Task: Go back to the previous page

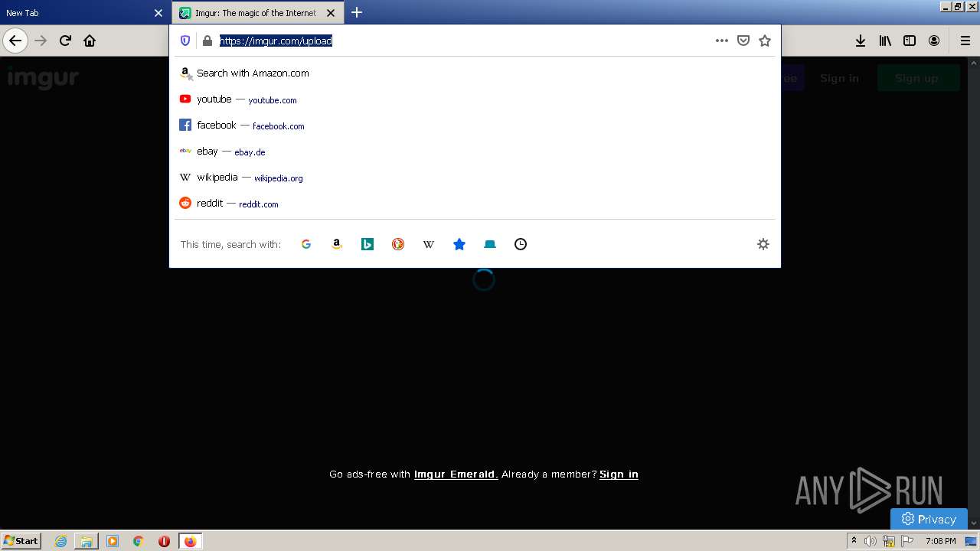Action: pos(15,41)
